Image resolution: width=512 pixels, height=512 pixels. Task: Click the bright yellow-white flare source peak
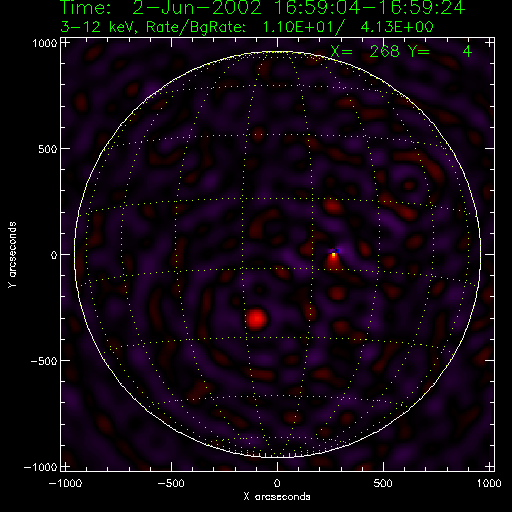click(x=333, y=255)
